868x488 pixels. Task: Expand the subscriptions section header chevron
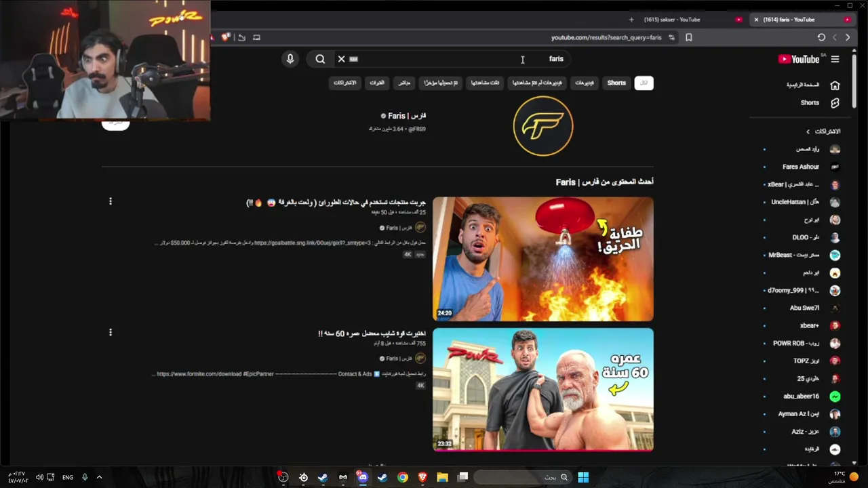[x=808, y=131]
